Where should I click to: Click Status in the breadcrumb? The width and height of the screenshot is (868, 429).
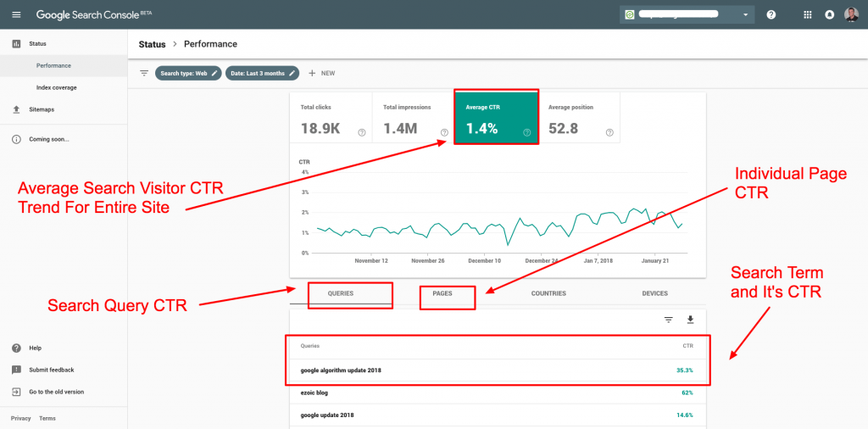pos(153,44)
